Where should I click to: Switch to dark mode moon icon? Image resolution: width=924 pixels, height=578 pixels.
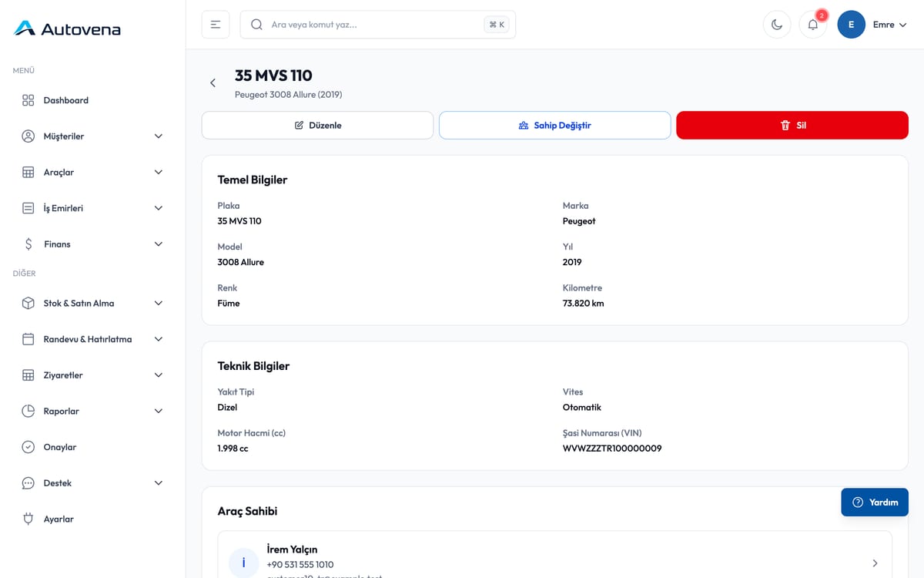[777, 25]
